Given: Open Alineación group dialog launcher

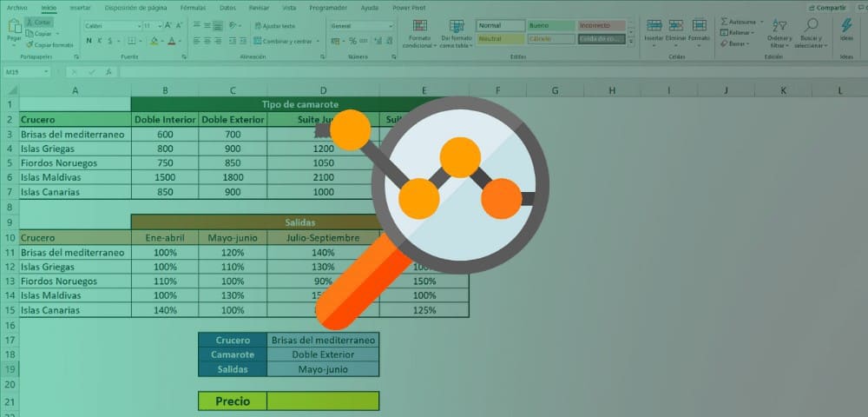Looking at the screenshot, I should pyautogui.click(x=323, y=57).
